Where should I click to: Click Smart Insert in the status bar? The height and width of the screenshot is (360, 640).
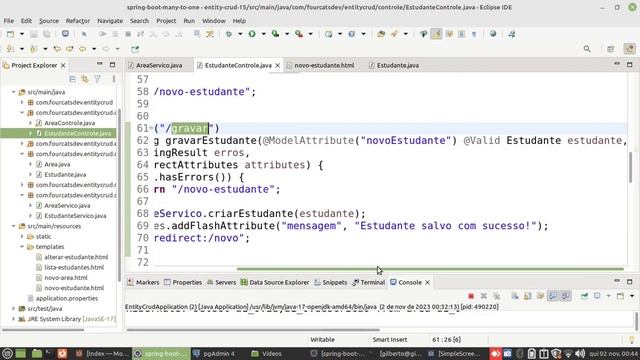pyautogui.click(x=390, y=340)
